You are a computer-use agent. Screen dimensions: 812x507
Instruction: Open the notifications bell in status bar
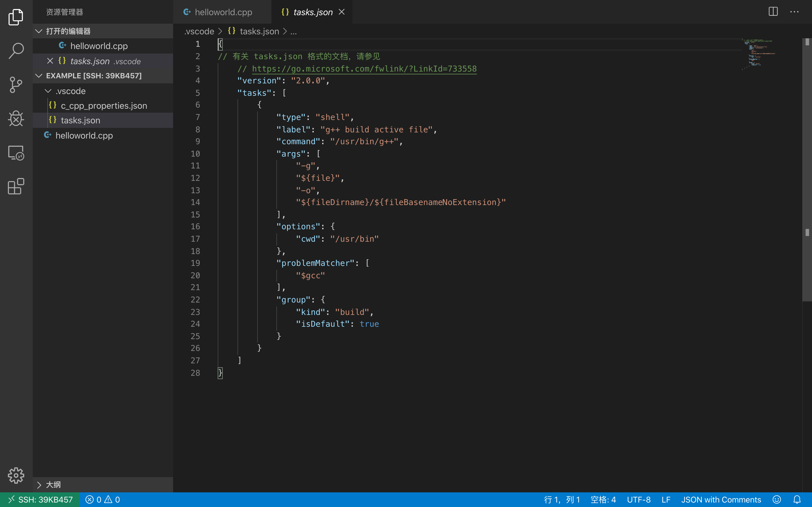tap(797, 500)
